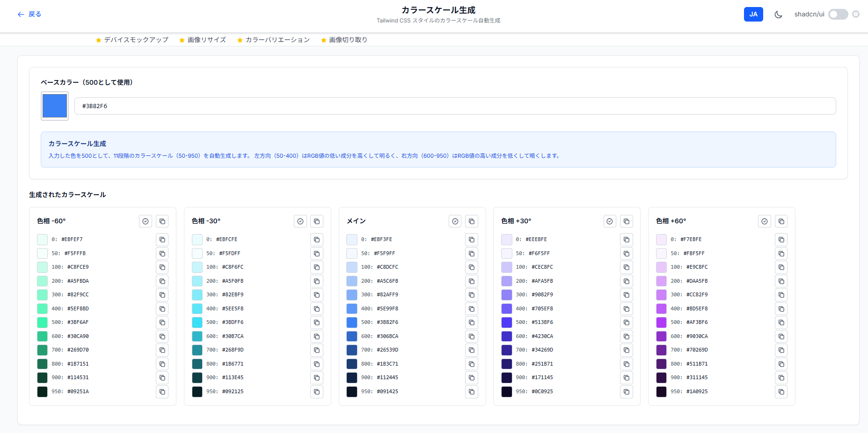The height and width of the screenshot is (433, 868).
Task: Copy color #3BF6AF in 色相 -60°
Action: tap(162, 323)
